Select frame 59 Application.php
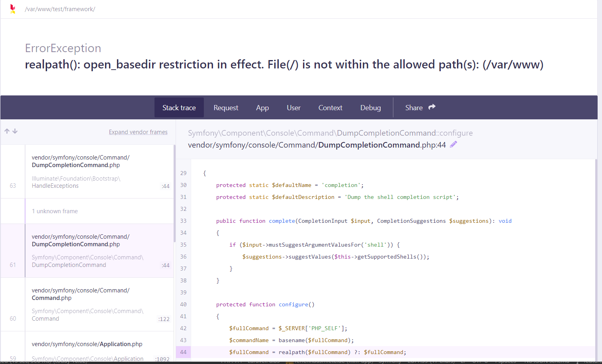602x364 pixels. [88, 348]
